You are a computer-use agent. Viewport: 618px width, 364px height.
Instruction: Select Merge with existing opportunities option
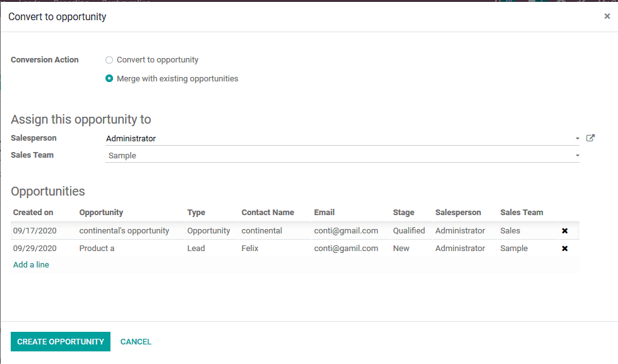coord(109,78)
